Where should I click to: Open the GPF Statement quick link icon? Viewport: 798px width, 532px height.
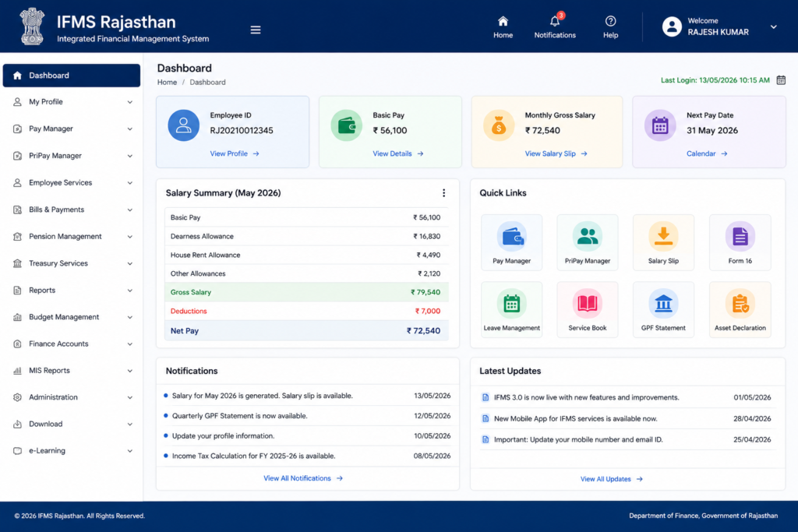point(663,304)
